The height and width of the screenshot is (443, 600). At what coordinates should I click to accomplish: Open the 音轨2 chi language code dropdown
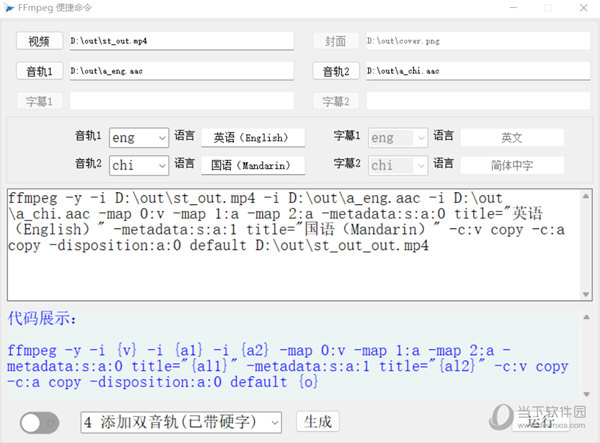(139, 165)
